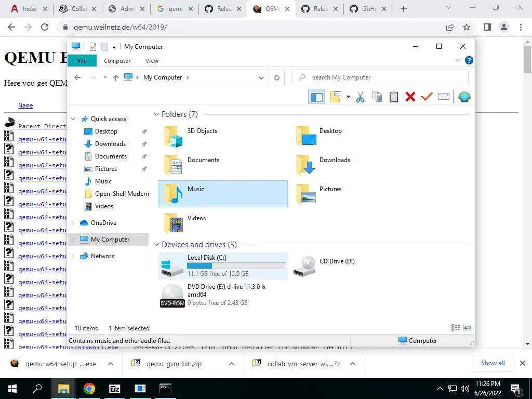Click the orange checkmark Properties icon
This screenshot has height=399, width=532.
pyautogui.click(x=427, y=97)
